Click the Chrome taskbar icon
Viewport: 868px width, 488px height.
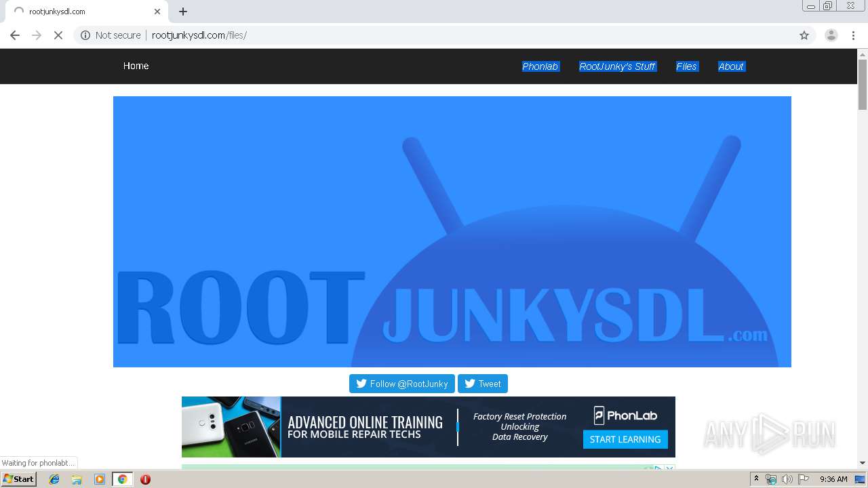click(123, 479)
